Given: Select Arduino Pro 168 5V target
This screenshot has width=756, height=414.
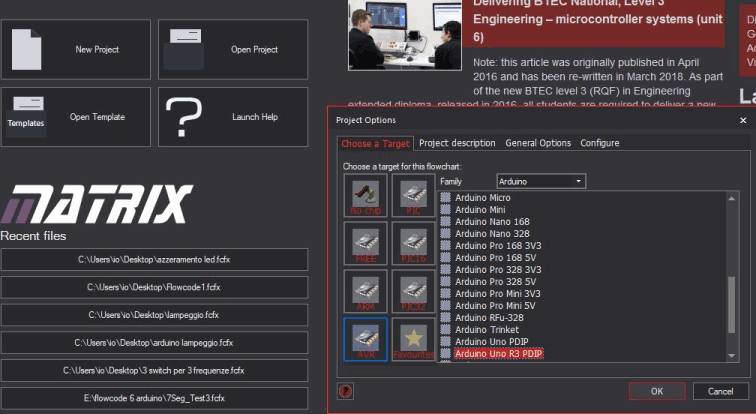Looking at the screenshot, I should point(496,258).
